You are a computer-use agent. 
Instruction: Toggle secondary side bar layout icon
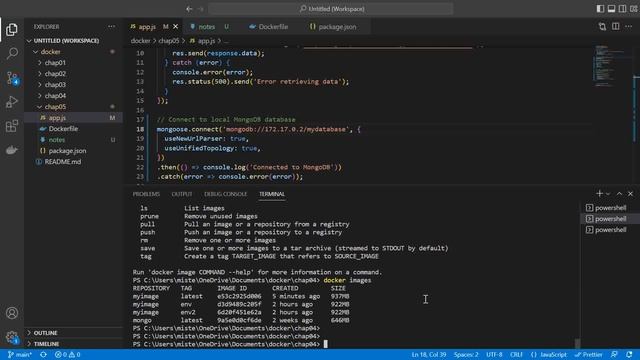point(622,9)
